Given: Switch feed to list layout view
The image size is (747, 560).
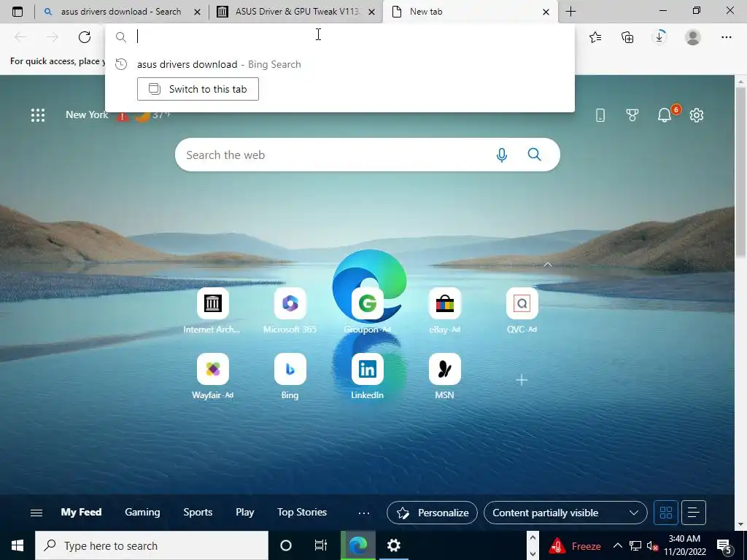Looking at the screenshot, I should pos(693,513).
